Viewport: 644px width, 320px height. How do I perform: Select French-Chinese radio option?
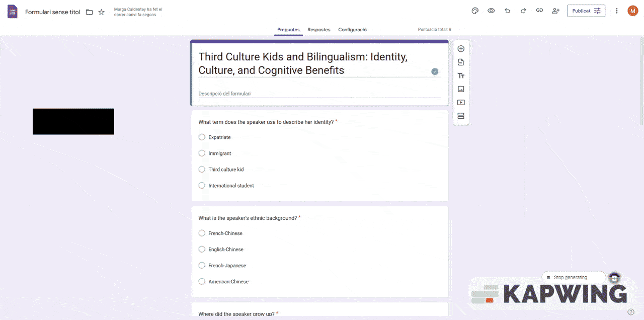tap(202, 233)
